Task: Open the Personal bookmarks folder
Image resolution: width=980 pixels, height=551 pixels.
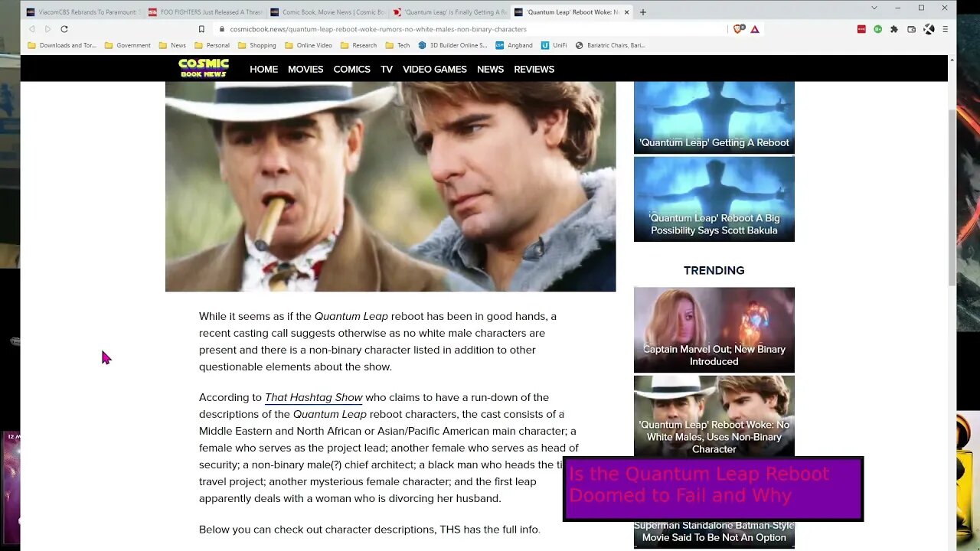Action: pos(212,45)
